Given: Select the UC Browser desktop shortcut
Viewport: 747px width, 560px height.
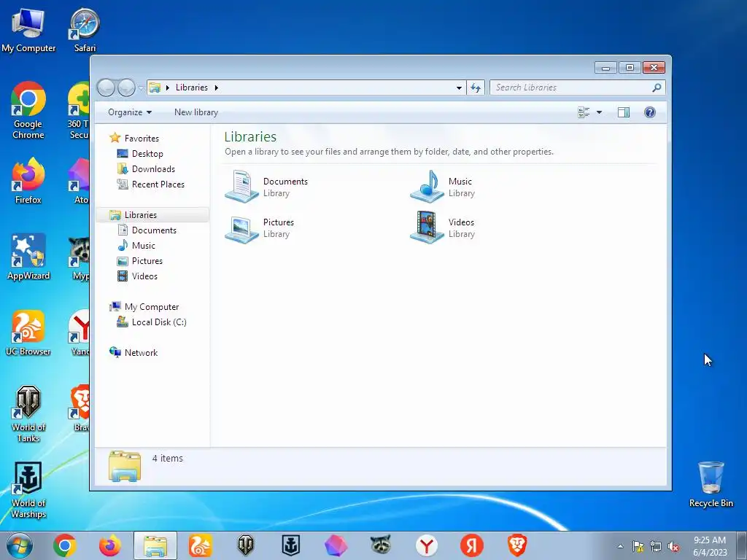Looking at the screenshot, I should pos(28,332).
